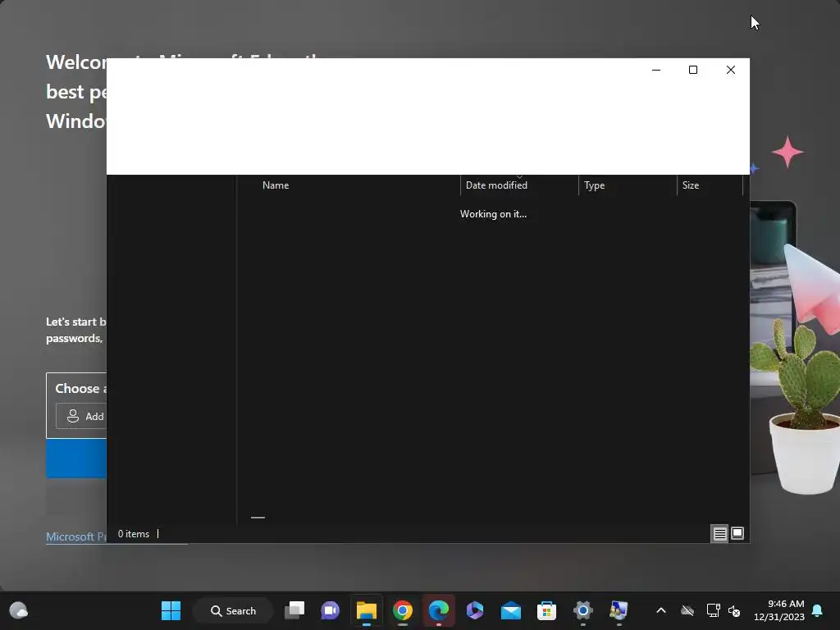The image size is (840, 630).
Task: Switch to details view in Explorer status bar
Action: tap(719, 533)
